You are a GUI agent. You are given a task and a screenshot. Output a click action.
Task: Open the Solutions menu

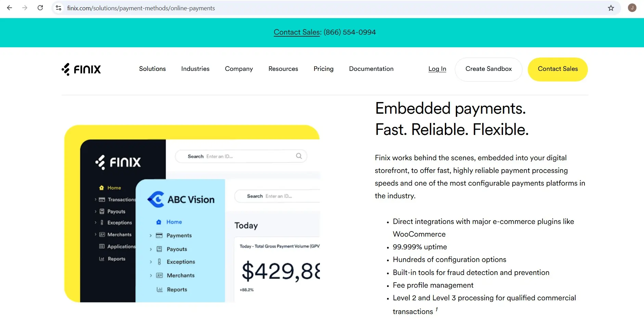[152, 69]
